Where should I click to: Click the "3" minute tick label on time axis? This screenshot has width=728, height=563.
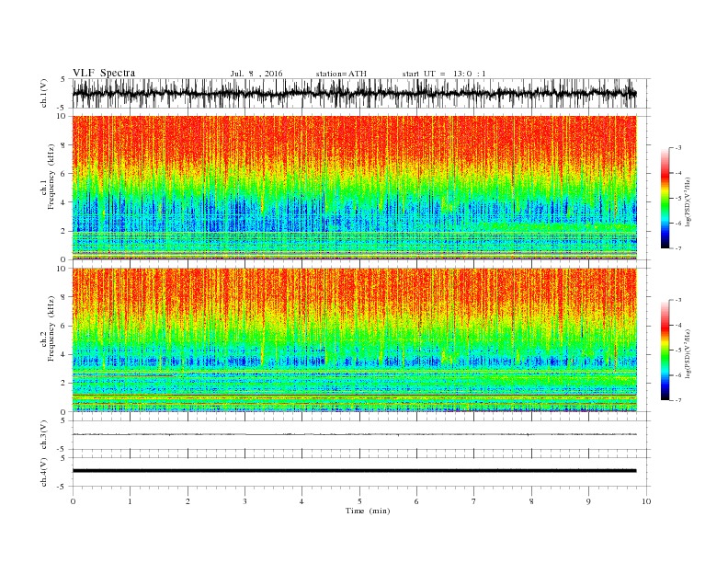pyautogui.click(x=245, y=501)
